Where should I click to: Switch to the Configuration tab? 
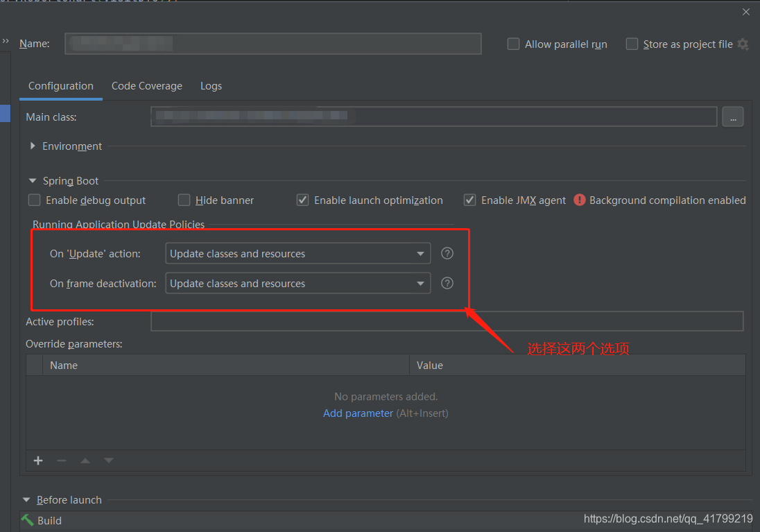point(60,86)
